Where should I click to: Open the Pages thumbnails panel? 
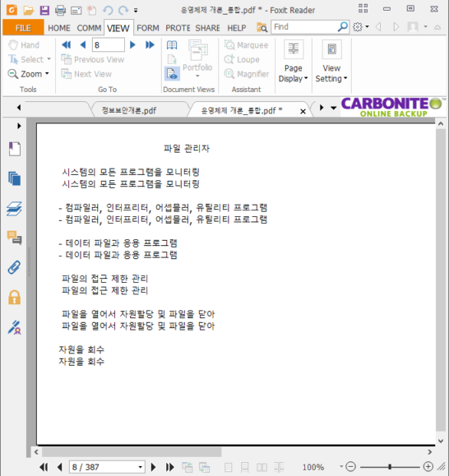pos(14,178)
